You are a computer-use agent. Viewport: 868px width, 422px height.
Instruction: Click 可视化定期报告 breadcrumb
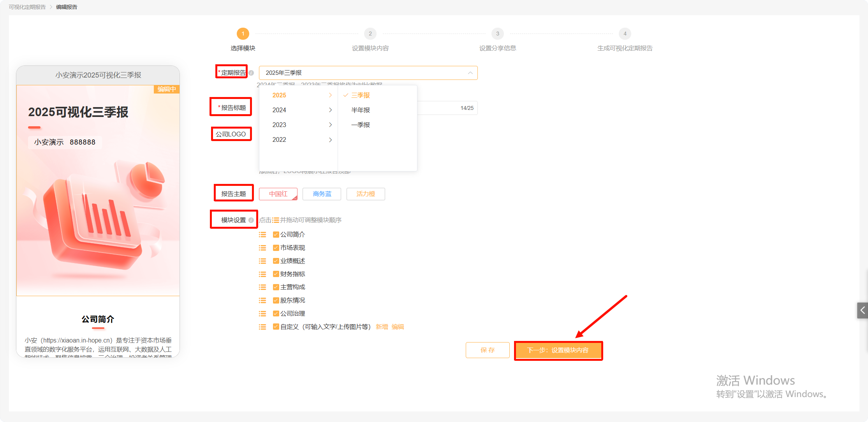27,7
